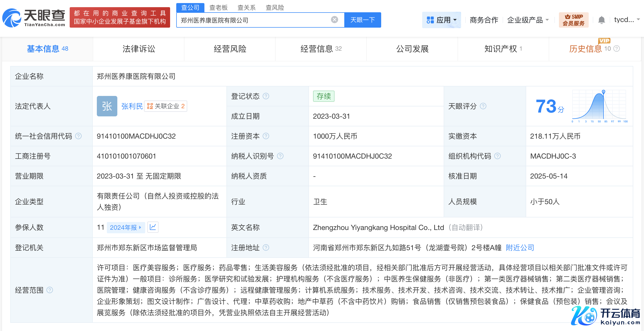The width and height of the screenshot is (644, 331).
Task: Open the 附近公司 link
Action: [520, 248]
